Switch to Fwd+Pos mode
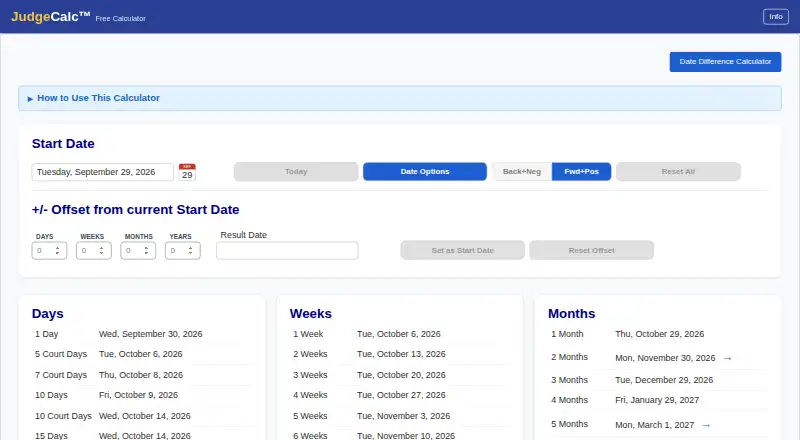Screen dimensions: 800x440 click(581, 172)
